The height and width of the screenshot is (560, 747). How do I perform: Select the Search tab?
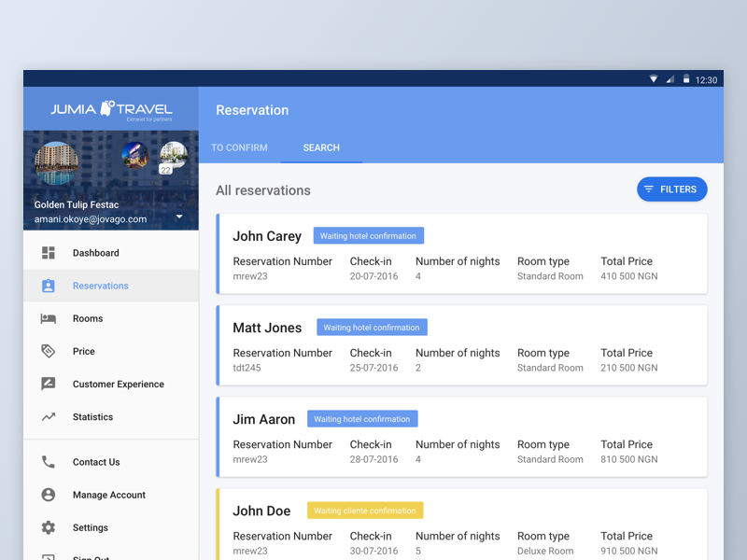click(321, 147)
